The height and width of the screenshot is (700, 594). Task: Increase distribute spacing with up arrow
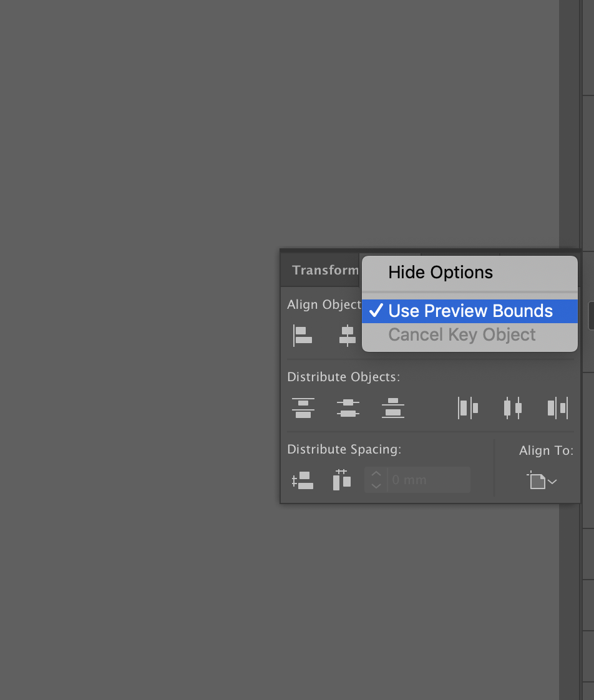(x=376, y=475)
